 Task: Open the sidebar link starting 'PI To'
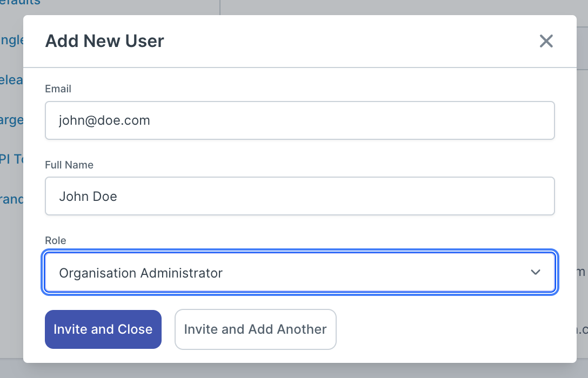[11, 159]
